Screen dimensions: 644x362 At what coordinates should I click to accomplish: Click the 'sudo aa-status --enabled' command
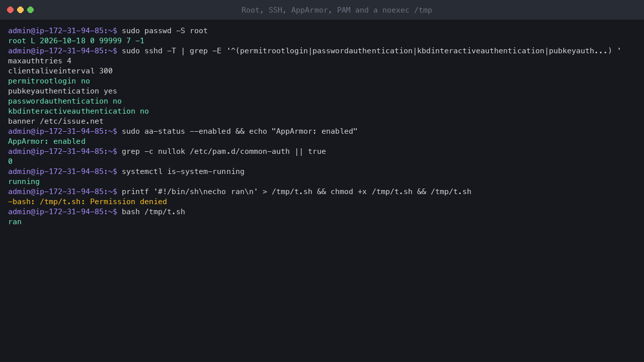[x=239, y=131]
